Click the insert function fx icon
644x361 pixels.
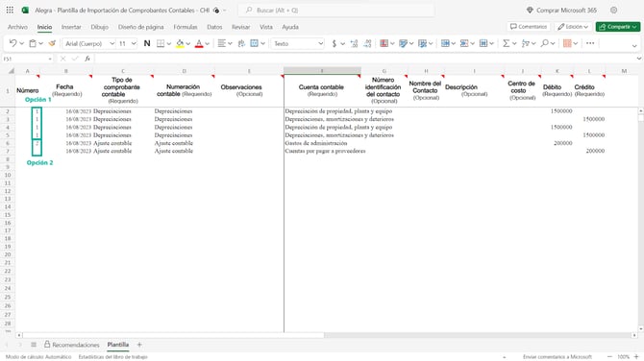(87, 59)
